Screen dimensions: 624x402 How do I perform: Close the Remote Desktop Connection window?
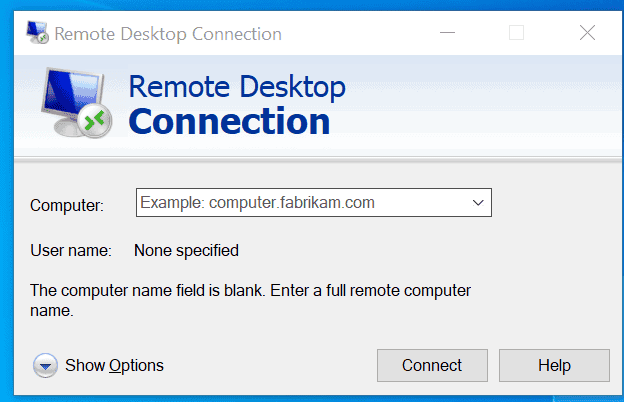tap(587, 33)
